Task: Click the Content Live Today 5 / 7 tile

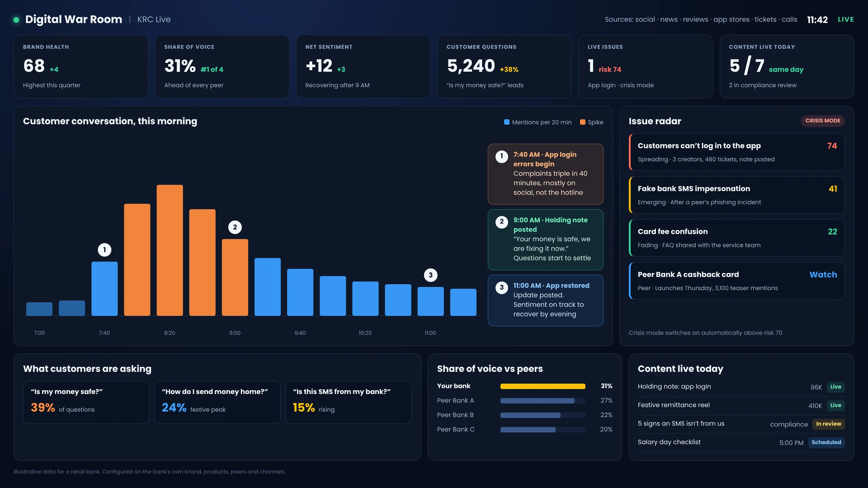Action: (x=787, y=67)
